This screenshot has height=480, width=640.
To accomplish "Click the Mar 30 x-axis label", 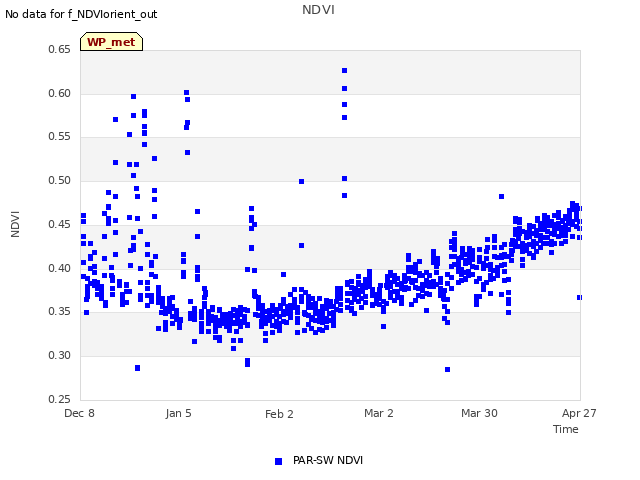I will pos(479,413).
